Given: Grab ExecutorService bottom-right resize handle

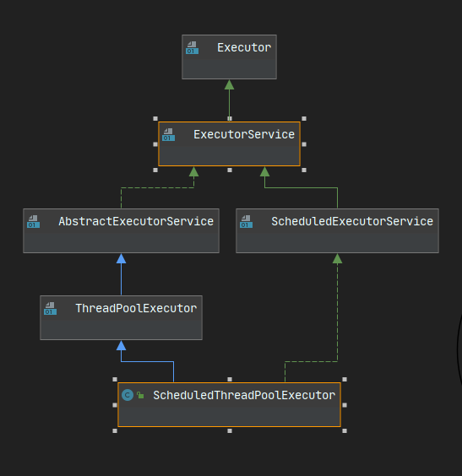Looking at the screenshot, I should (x=304, y=170).
